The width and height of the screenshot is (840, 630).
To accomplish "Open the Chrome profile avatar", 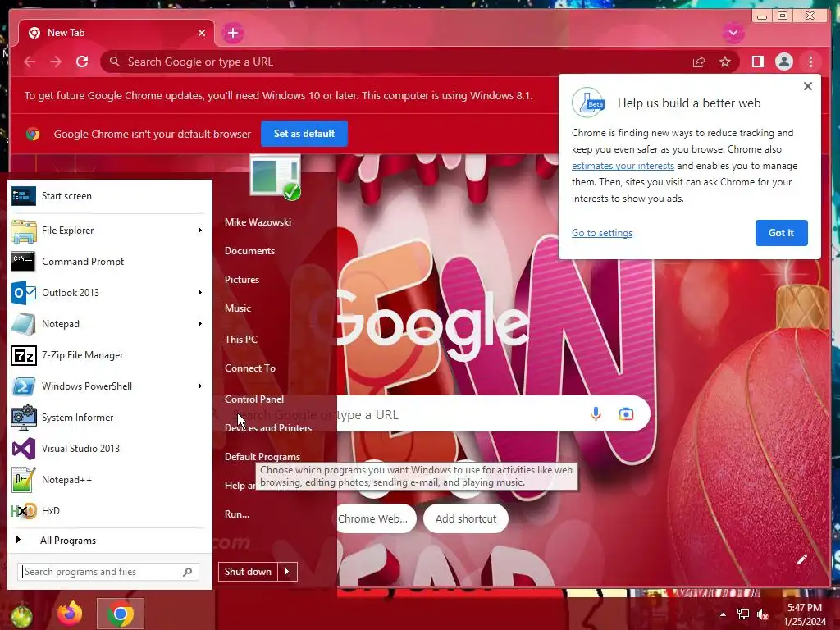I will [x=783, y=62].
